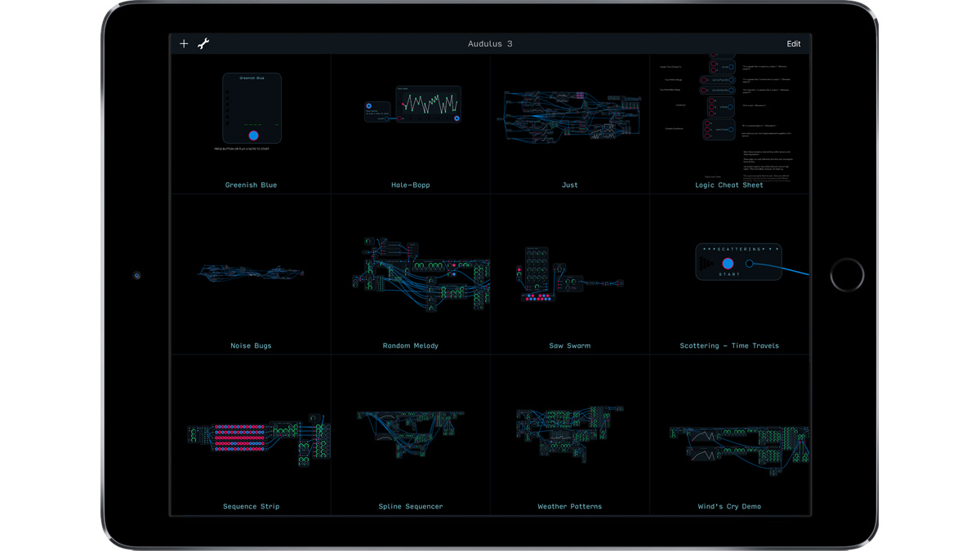
Task: Select the "Noise Bugs" label
Action: (x=251, y=346)
